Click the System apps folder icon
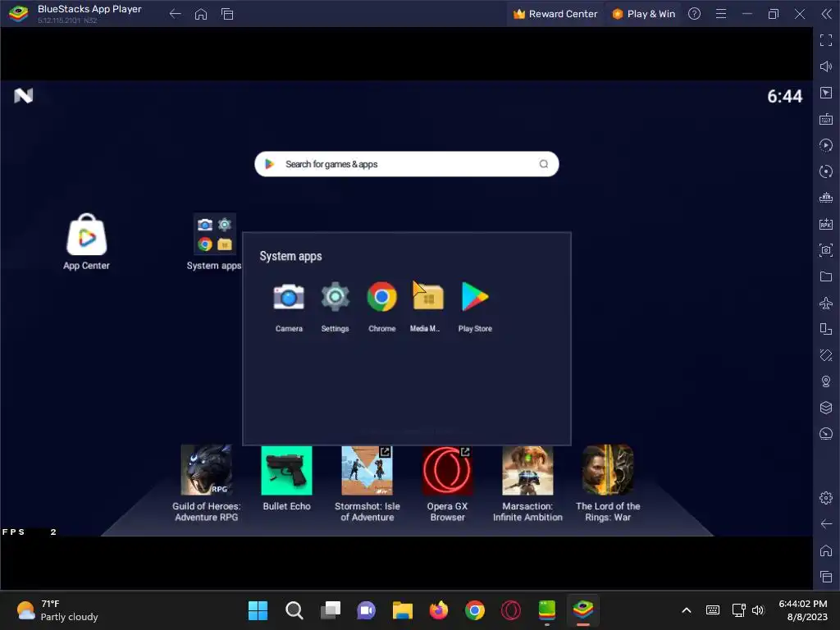 click(x=214, y=234)
